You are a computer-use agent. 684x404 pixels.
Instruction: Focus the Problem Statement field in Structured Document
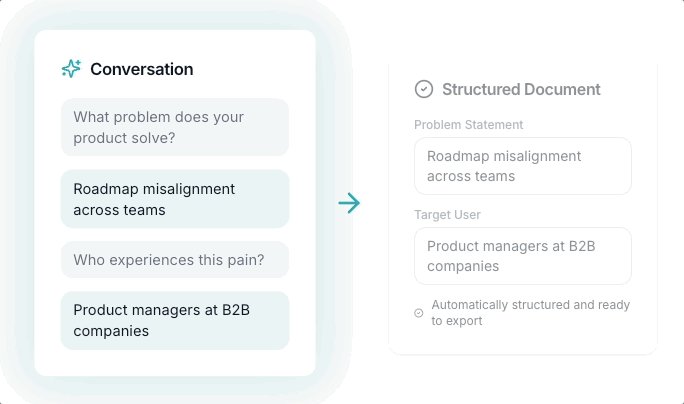point(523,166)
